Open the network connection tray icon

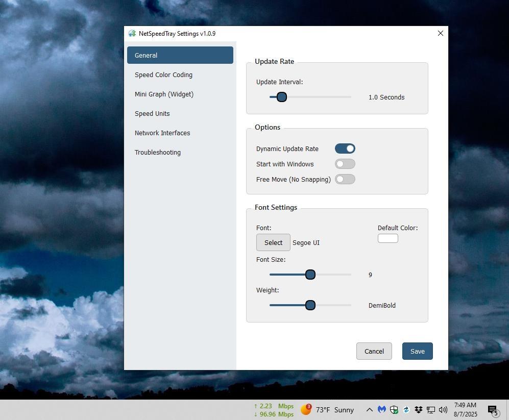pos(431,409)
